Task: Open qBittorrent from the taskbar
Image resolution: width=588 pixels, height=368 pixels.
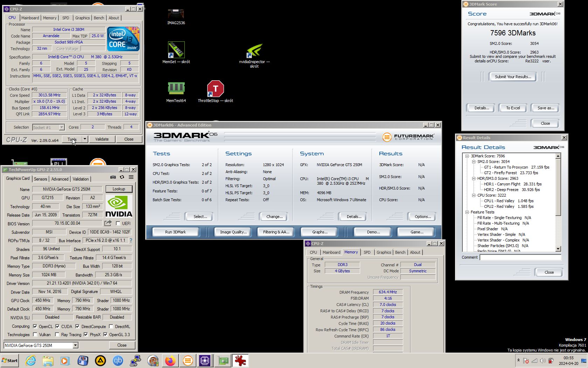Action: pos(118,360)
